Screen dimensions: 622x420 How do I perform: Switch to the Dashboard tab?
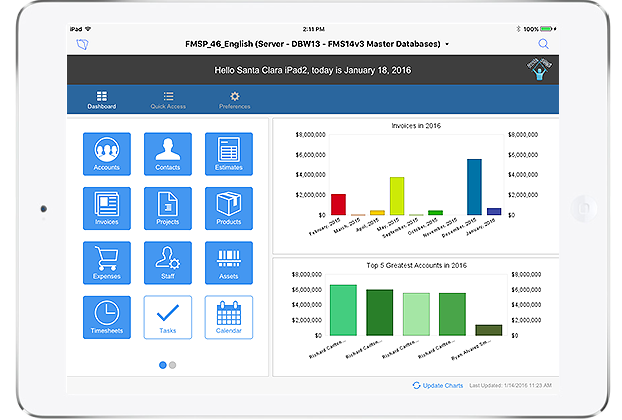click(102, 100)
